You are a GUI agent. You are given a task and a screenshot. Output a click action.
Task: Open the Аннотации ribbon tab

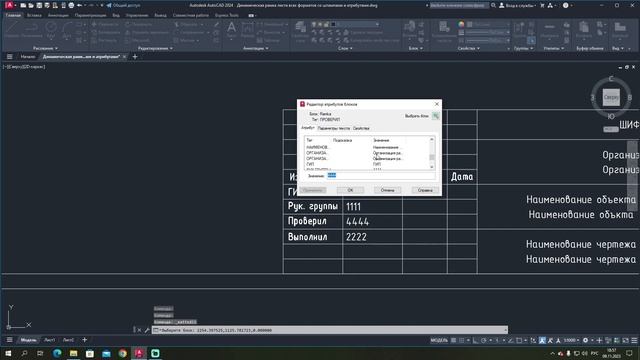point(58,15)
